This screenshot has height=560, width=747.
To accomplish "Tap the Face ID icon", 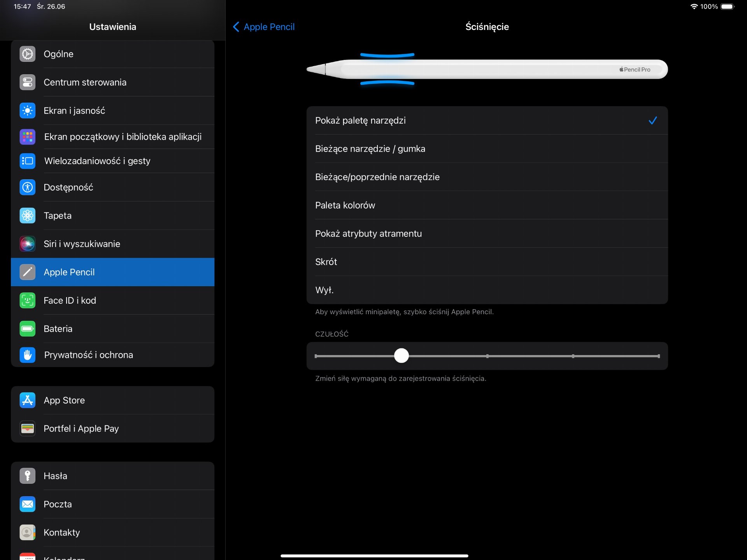I will coord(27,301).
